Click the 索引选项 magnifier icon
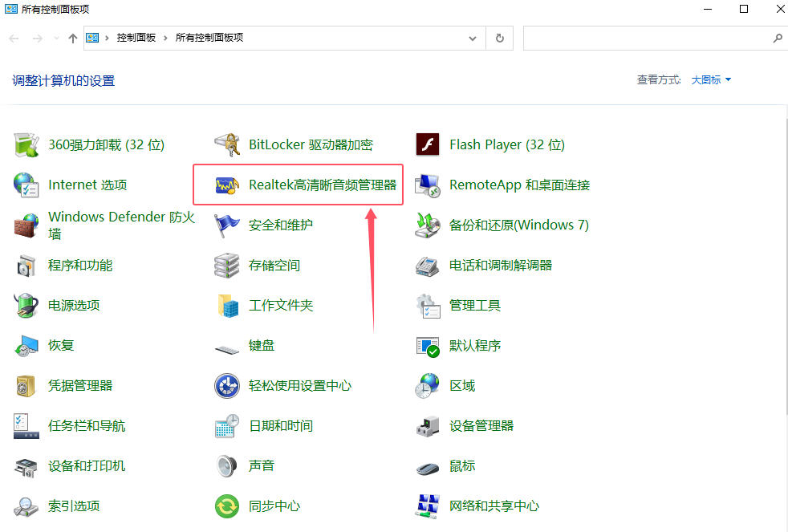This screenshot has height=532, width=788. coord(26,506)
